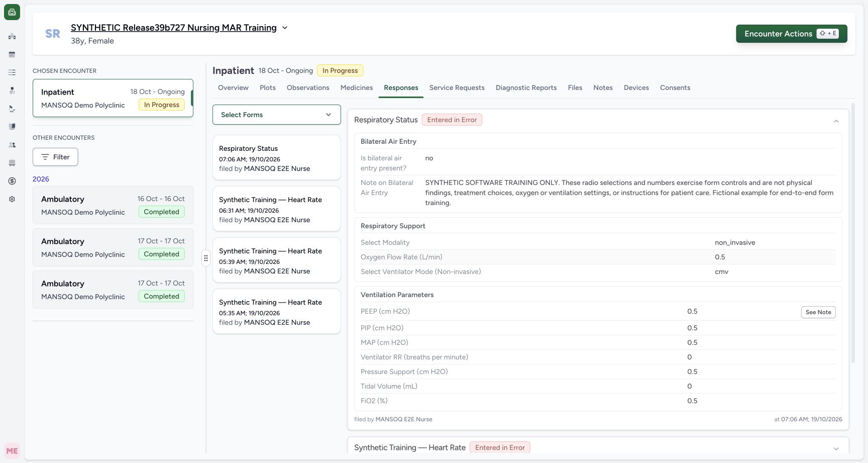Click See Note button for PEEP

coord(818,312)
